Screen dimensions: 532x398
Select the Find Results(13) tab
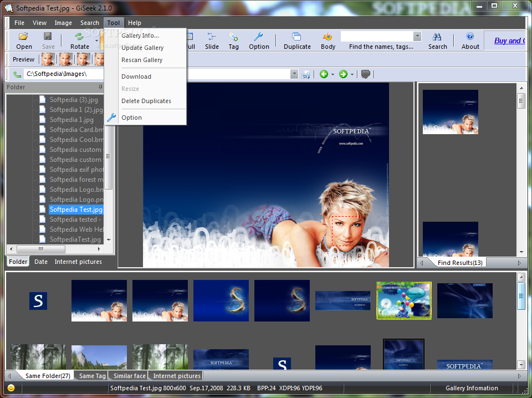(460, 263)
